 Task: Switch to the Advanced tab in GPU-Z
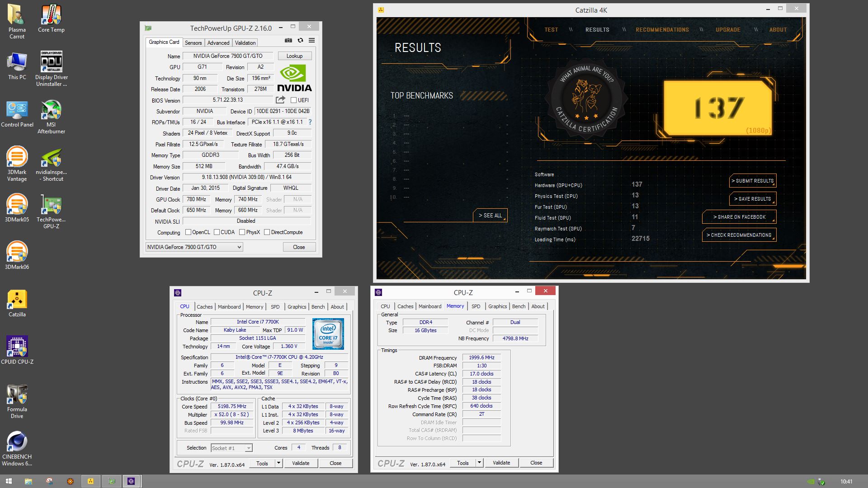pos(218,43)
